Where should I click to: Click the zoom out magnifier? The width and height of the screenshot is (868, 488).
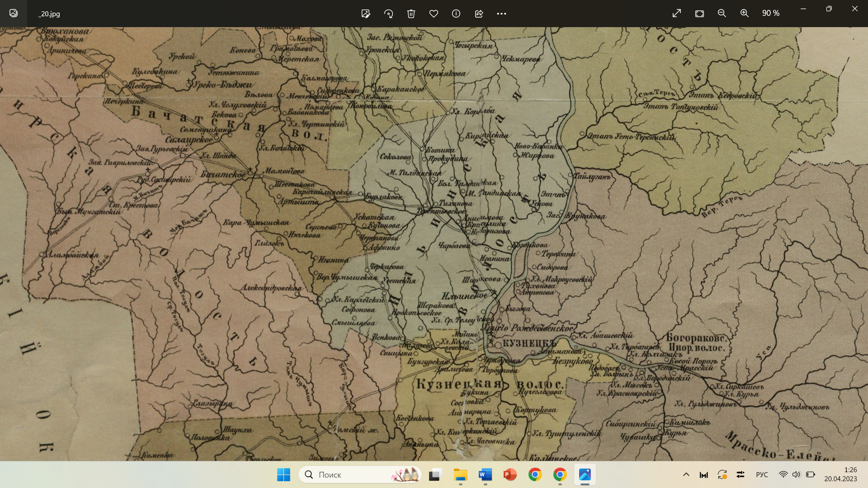tap(722, 14)
